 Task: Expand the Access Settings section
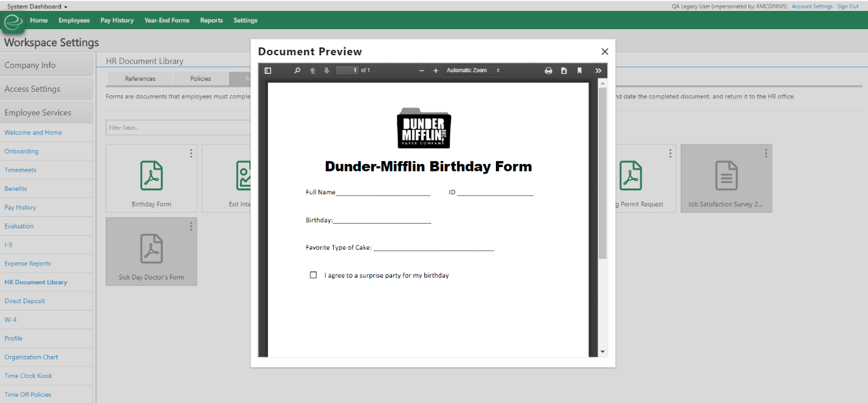coord(47,89)
